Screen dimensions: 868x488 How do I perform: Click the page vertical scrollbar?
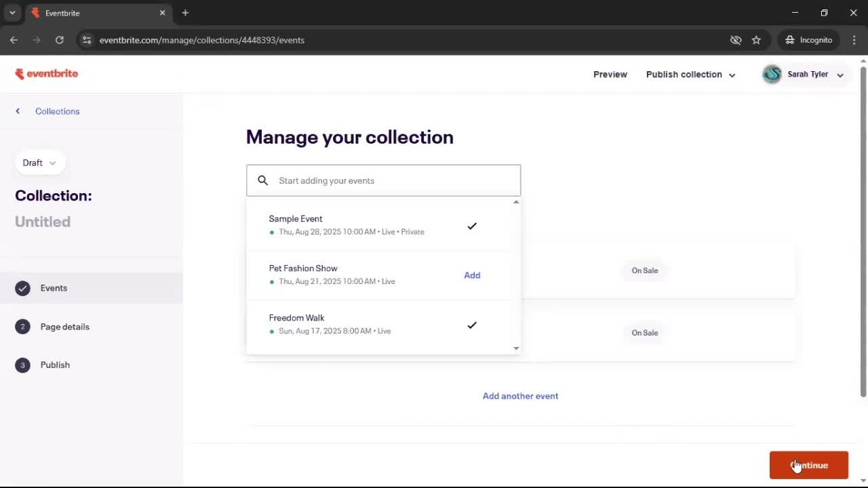click(x=863, y=231)
